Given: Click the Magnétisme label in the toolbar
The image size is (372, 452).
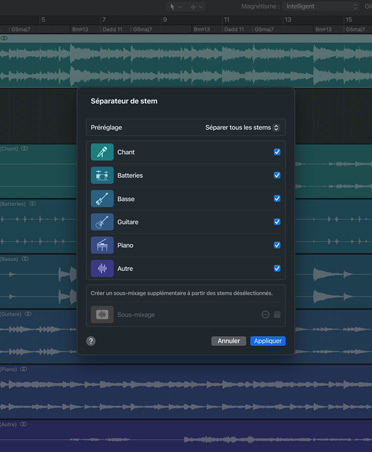Looking at the screenshot, I should [260, 6].
